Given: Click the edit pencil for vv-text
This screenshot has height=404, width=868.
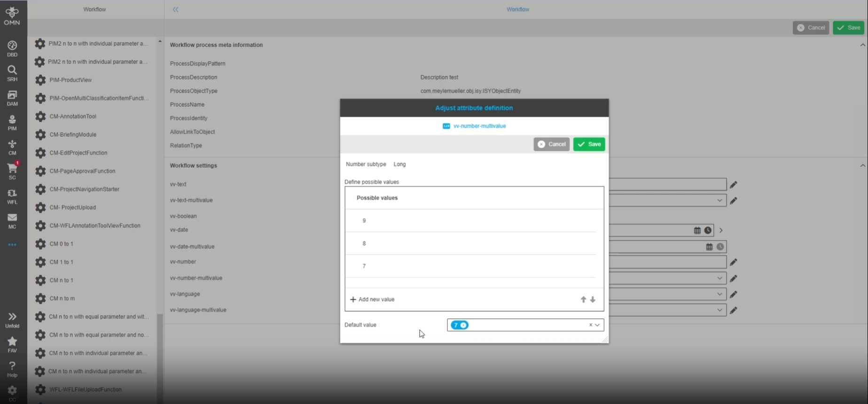Looking at the screenshot, I should (734, 185).
